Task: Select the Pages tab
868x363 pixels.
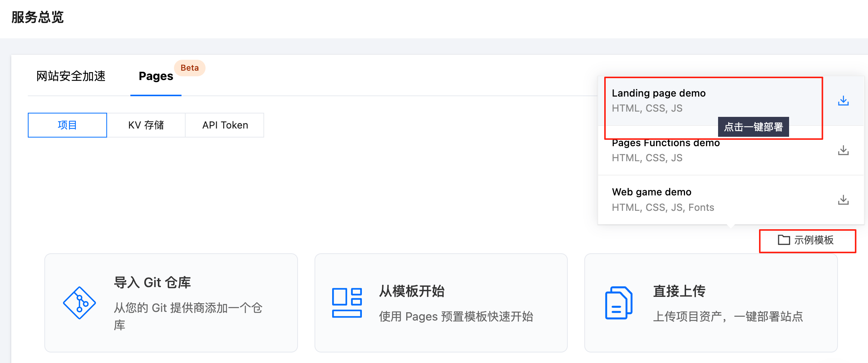Action: (x=156, y=76)
